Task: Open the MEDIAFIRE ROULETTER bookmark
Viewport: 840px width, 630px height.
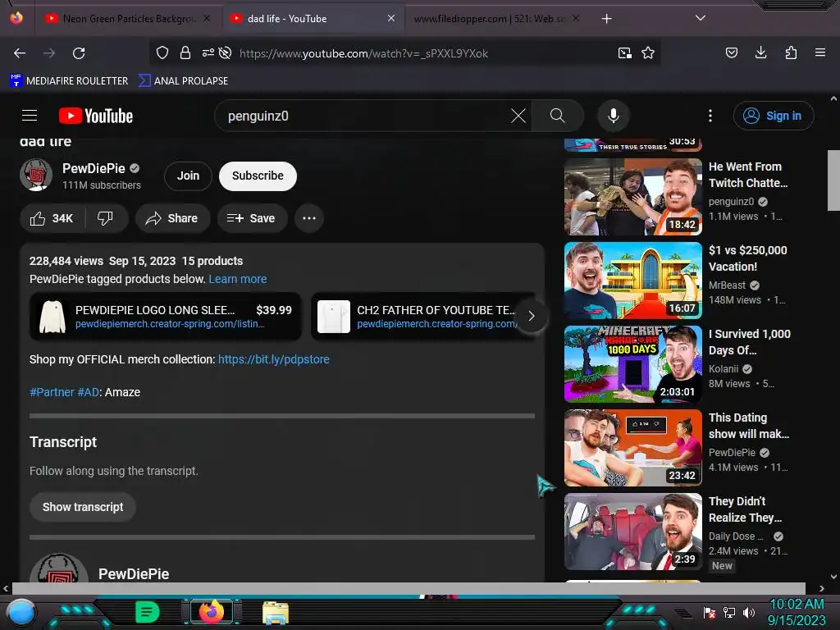Action: pos(69,81)
